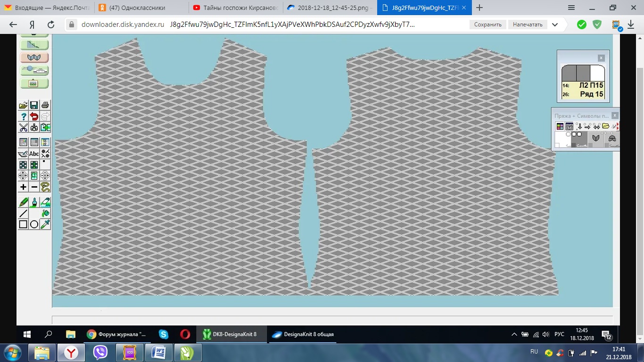The width and height of the screenshot is (644, 362).
Task: Click the save floppy disk icon
Action: 34,105
